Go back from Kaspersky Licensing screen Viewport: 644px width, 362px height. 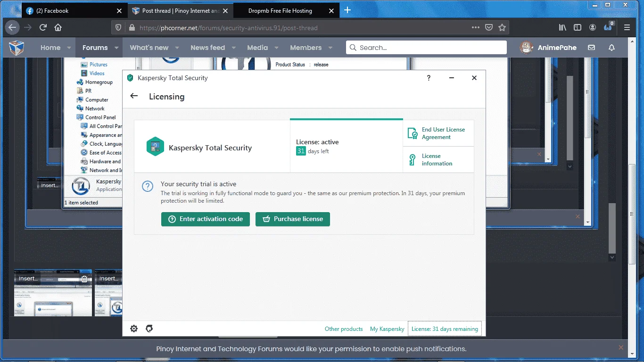(134, 96)
